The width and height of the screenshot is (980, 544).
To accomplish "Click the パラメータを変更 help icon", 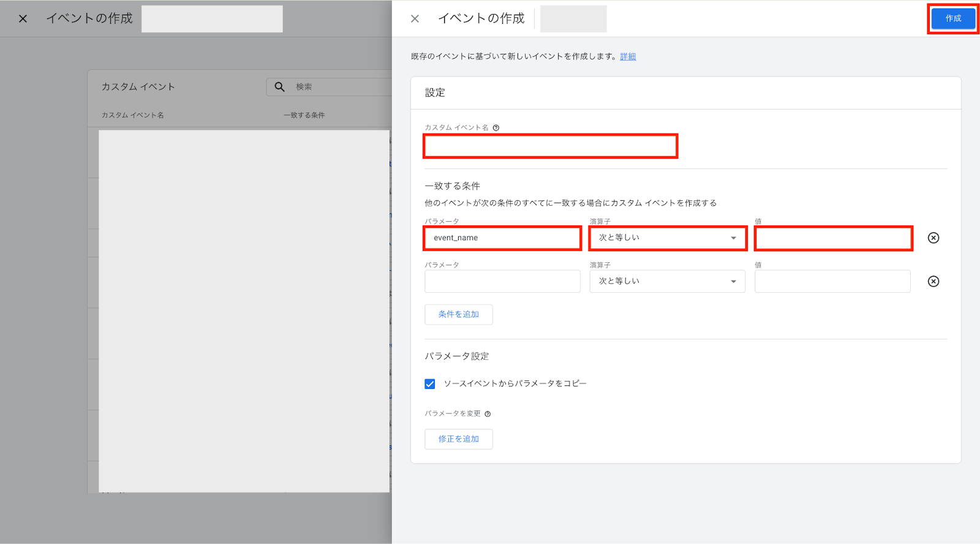I will pyautogui.click(x=488, y=414).
